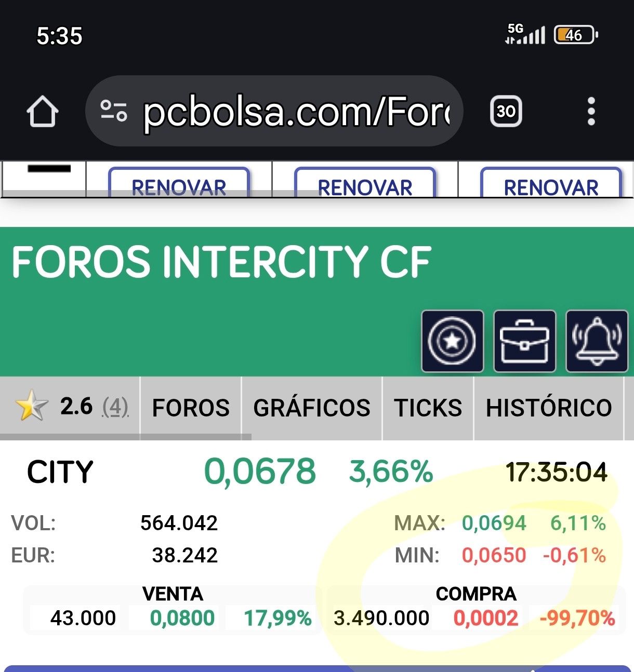Tap the COMPRA price 0,0002

[485, 618]
